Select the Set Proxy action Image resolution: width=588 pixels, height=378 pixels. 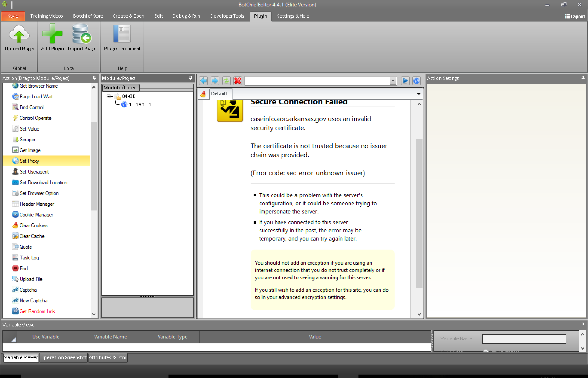(29, 161)
